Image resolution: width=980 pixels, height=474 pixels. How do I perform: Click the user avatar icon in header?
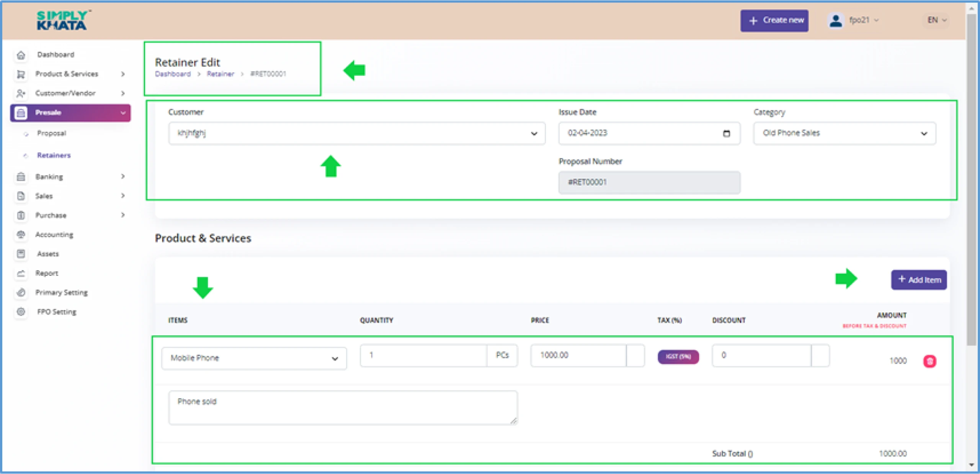(835, 21)
